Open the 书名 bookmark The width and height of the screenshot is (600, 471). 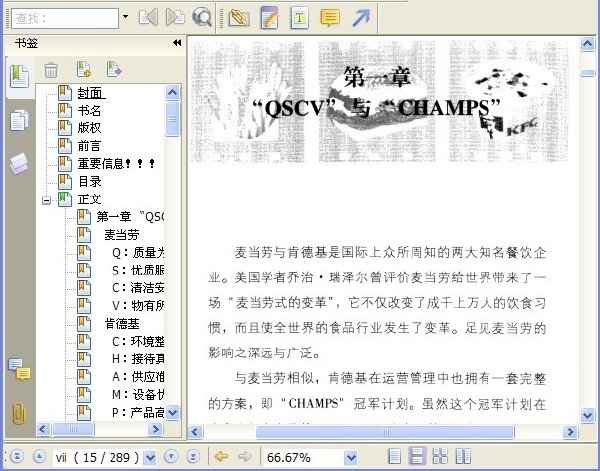pos(89,111)
